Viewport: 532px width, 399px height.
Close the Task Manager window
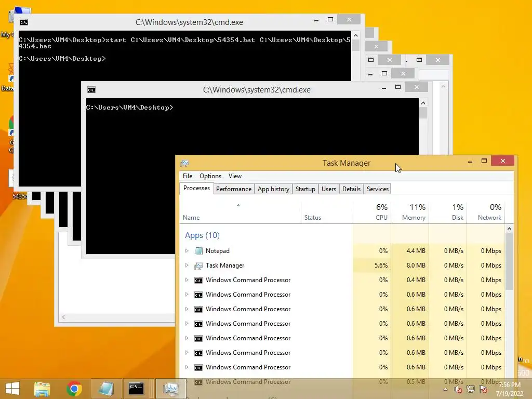(x=503, y=161)
